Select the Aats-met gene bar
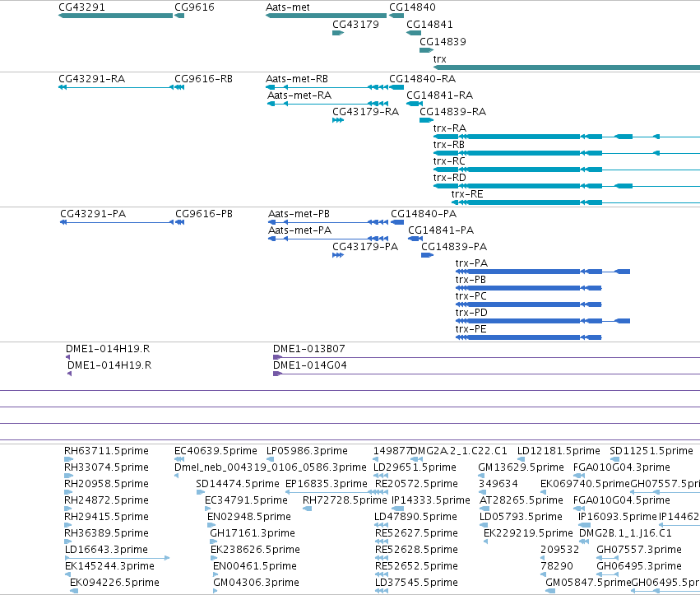 (326, 16)
